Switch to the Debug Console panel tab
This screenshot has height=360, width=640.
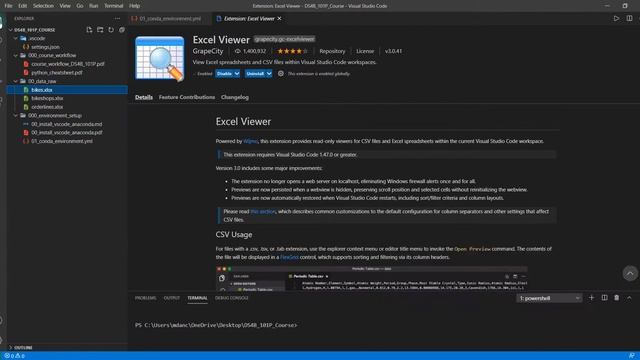[x=232, y=298]
